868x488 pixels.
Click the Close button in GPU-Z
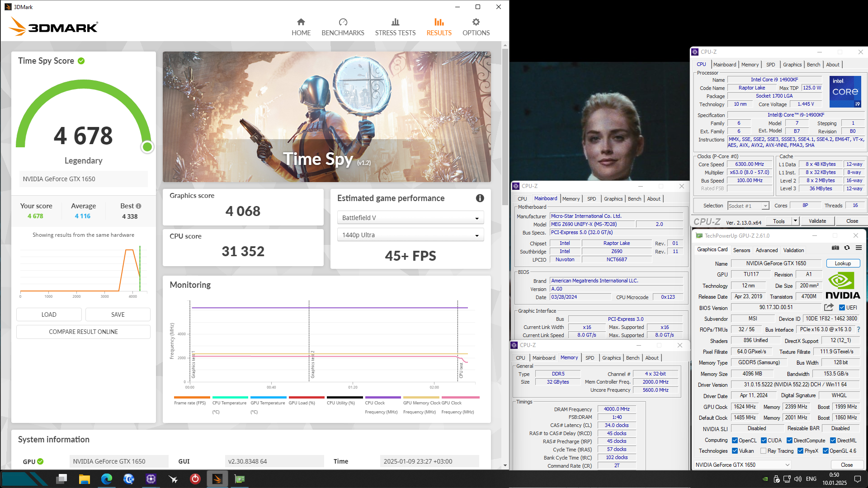coord(846,465)
